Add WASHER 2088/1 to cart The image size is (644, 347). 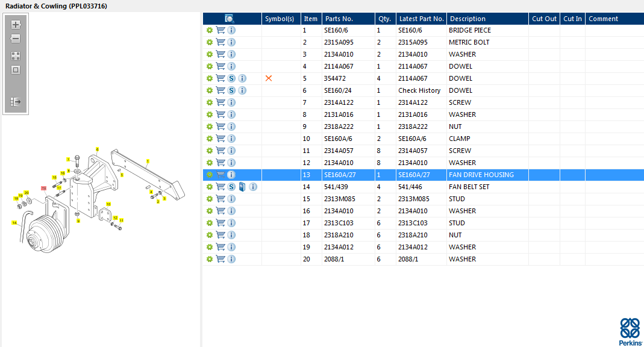pyautogui.click(x=220, y=259)
